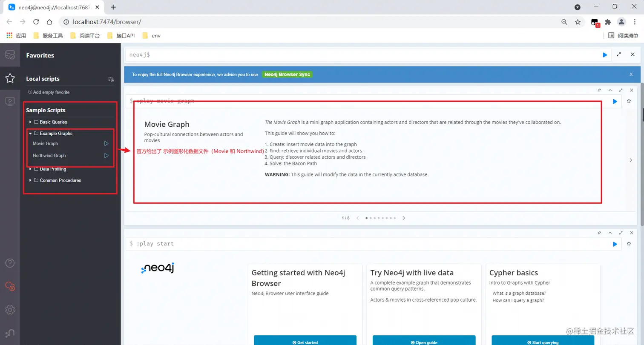Click the :play start command field
This screenshot has width=644, height=345.
click(x=374, y=244)
